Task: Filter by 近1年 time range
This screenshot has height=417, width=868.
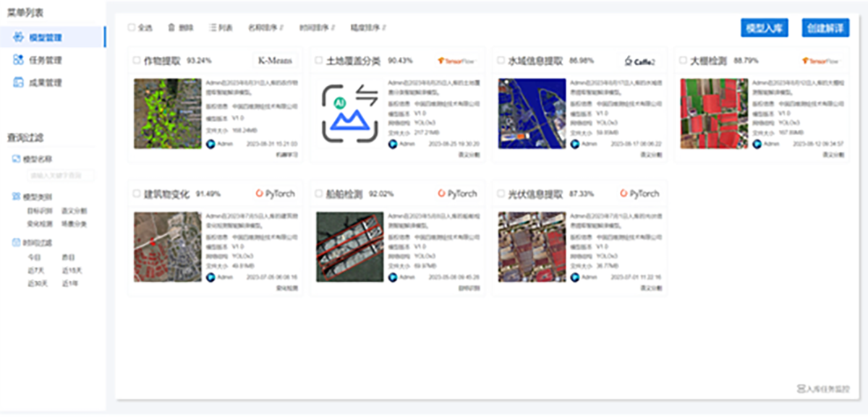Action: 70,283
